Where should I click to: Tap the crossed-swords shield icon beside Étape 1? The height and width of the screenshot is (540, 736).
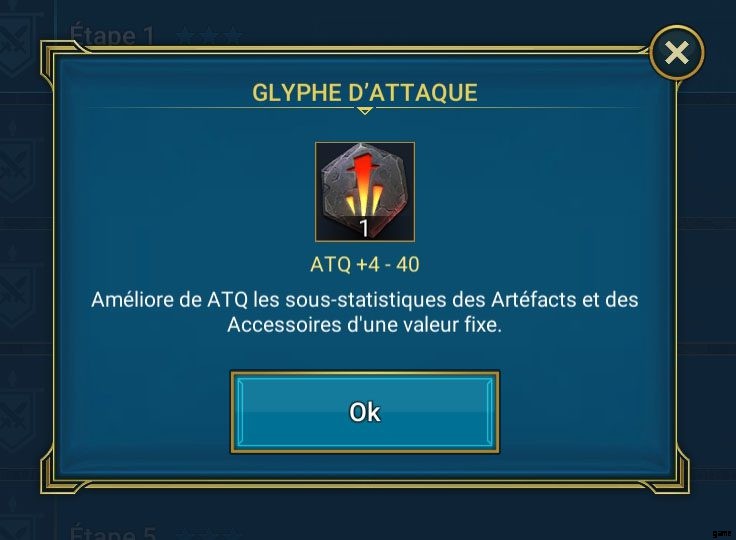(x=17, y=46)
